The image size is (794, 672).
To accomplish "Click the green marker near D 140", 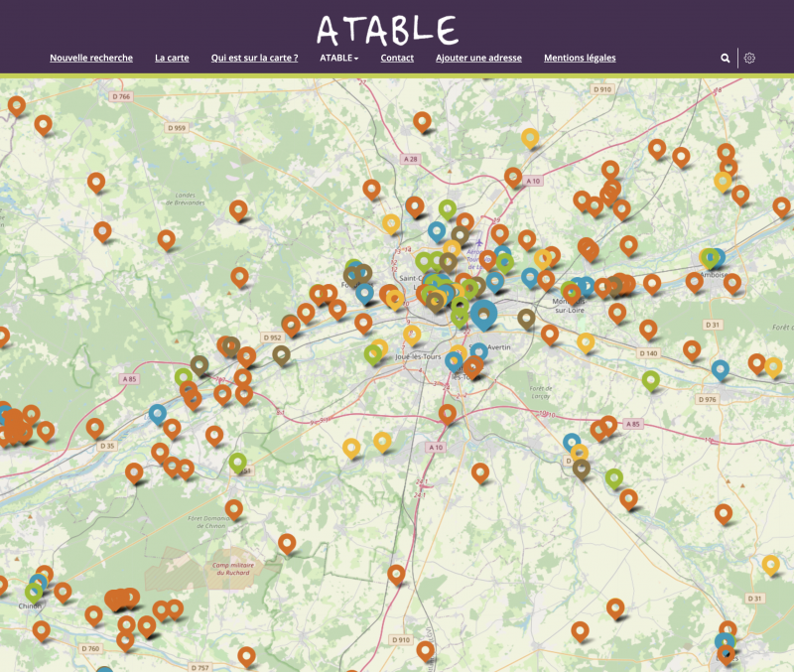I will 650,379.
